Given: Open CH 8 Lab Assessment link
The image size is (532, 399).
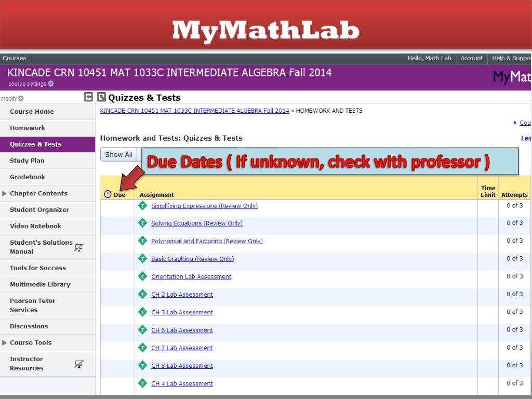Looking at the screenshot, I should pyautogui.click(x=182, y=366).
